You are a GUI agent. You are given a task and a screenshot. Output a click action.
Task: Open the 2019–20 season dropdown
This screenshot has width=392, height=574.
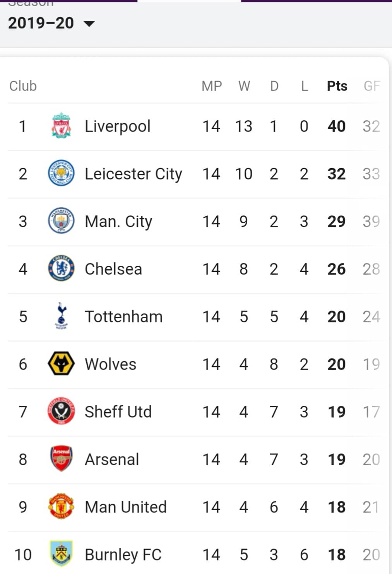click(x=51, y=23)
